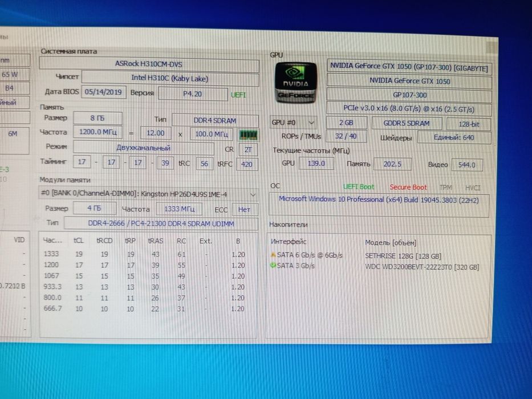This screenshot has width=532, height=399.
Task: Click the greyed TPM indicator
Action: (445, 188)
